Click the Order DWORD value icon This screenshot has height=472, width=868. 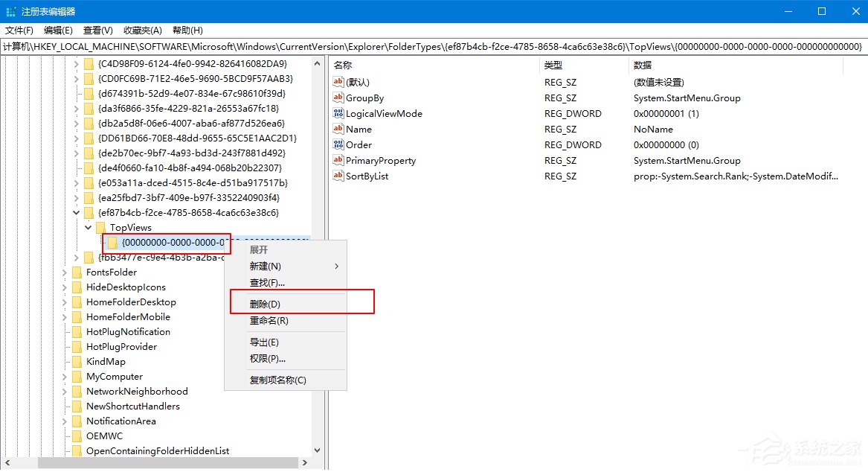[x=338, y=144]
